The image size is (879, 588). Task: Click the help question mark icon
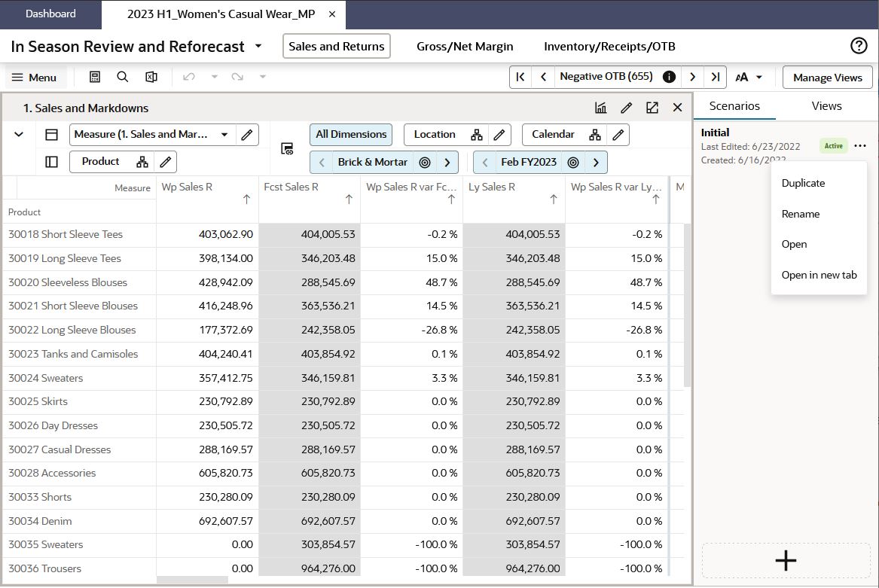pyautogui.click(x=859, y=46)
